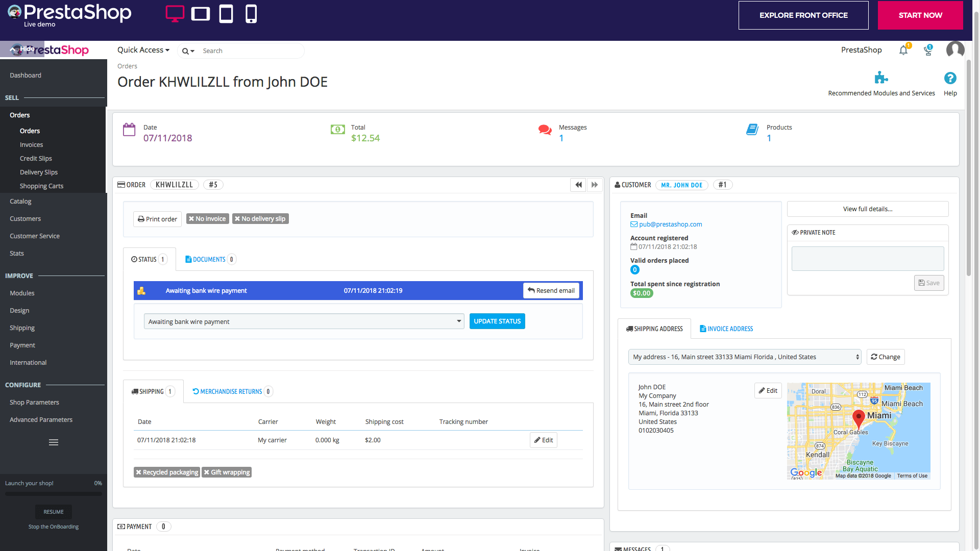Switch to the Shipping tab
This screenshot has height=551, width=980.
153,391
